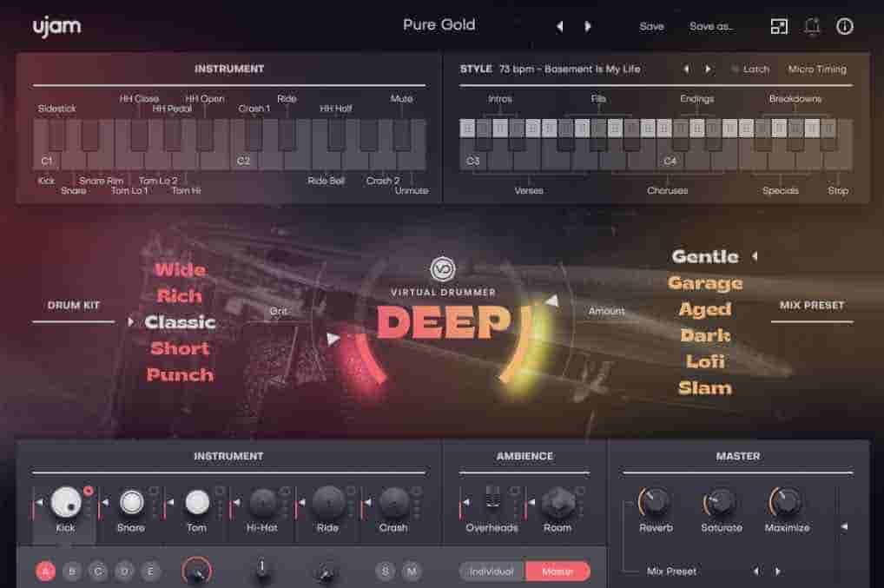Image resolution: width=884 pixels, height=588 pixels.
Task: Select the Garage mix preset
Action: point(705,283)
